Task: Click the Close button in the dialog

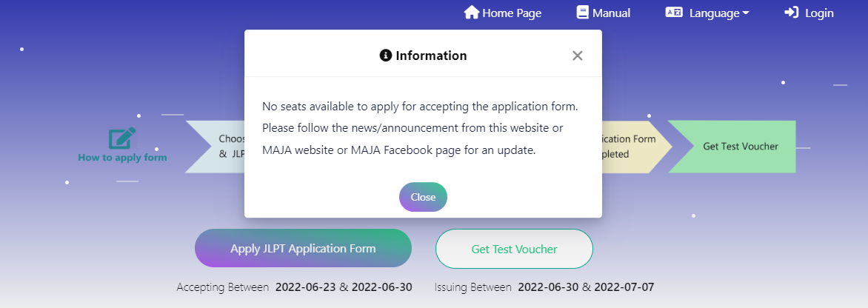Action: point(423,197)
